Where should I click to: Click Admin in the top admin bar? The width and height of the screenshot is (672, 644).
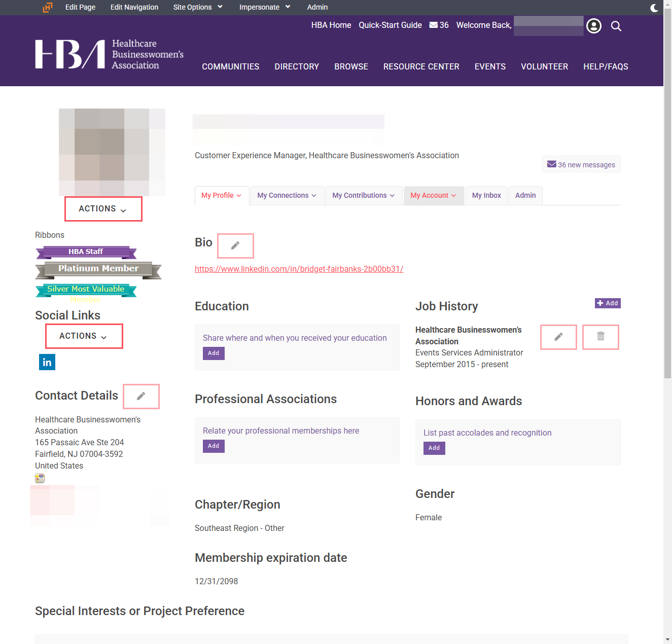tap(317, 7)
